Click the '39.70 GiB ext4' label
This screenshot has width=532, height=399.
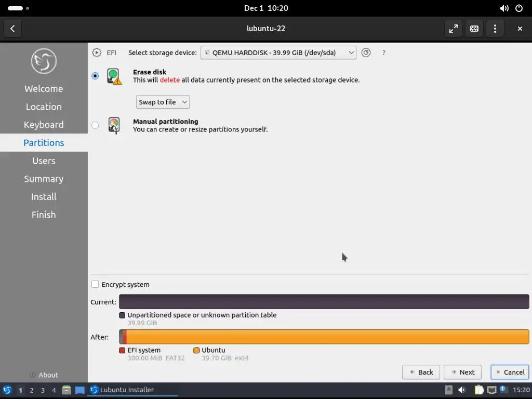[x=225, y=358]
